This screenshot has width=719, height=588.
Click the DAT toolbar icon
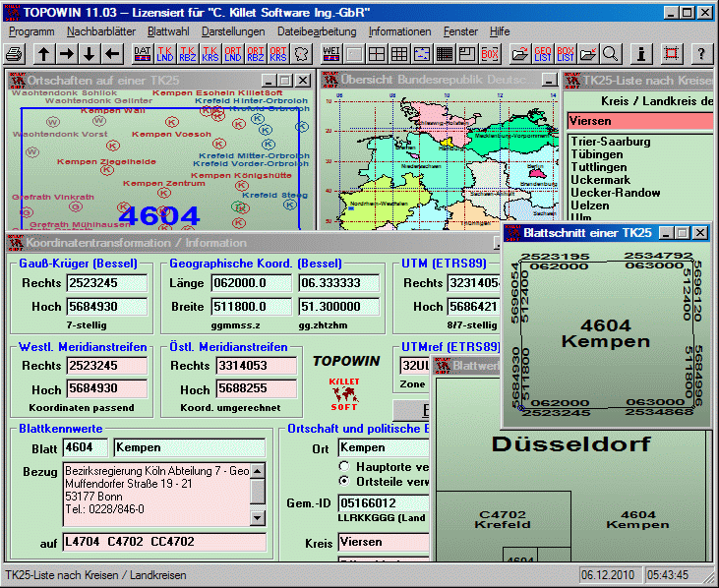click(143, 54)
